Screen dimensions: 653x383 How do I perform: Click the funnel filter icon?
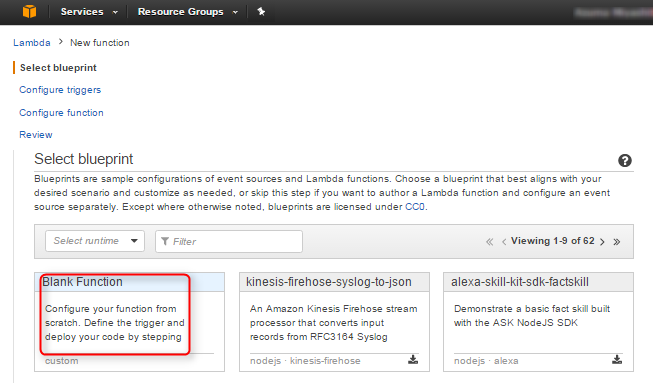tap(165, 241)
